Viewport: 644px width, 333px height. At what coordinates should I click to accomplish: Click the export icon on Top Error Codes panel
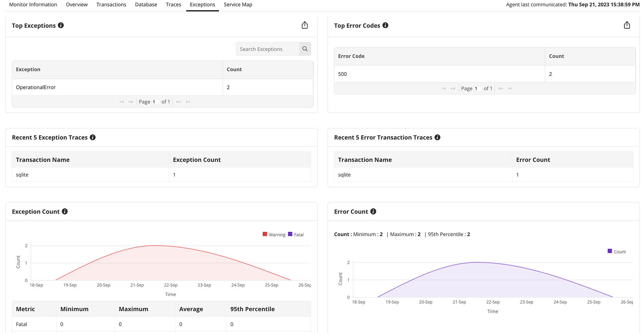[627, 25]
